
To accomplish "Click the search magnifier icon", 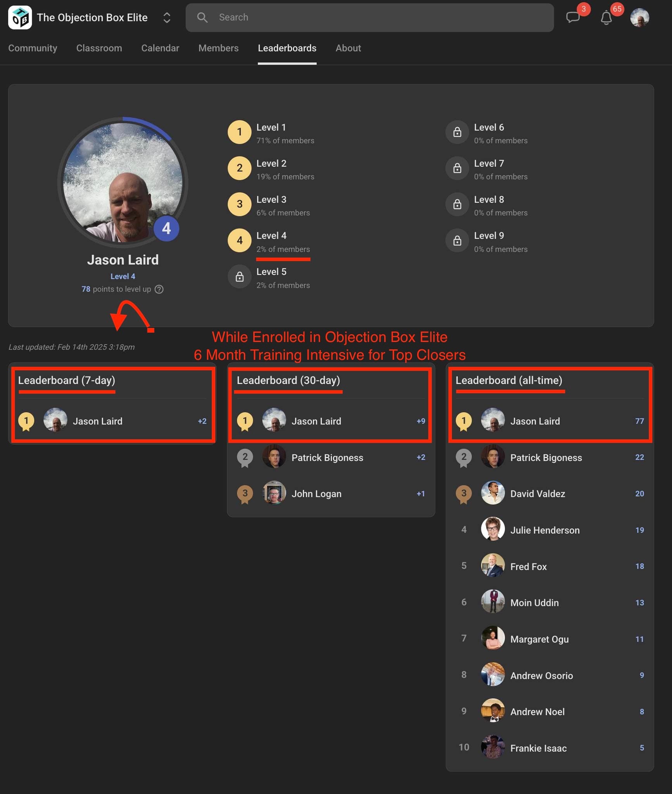I will click(x=202, y=17).
